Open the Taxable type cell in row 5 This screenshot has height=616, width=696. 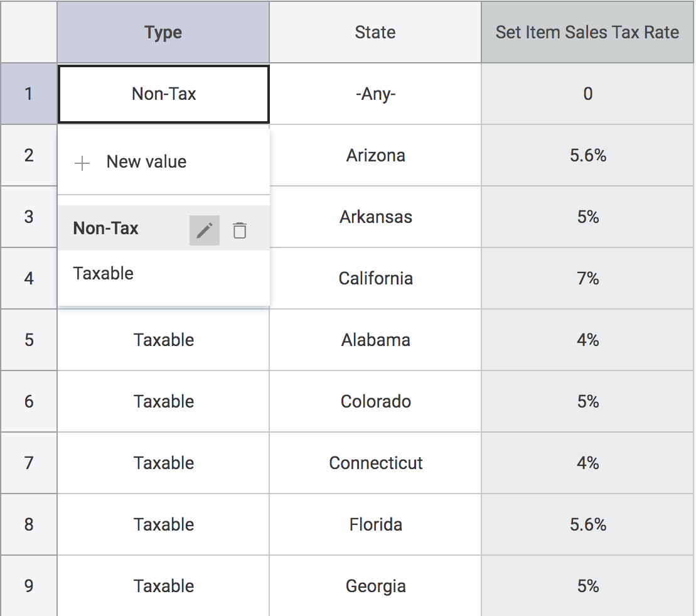pos(164,340)
